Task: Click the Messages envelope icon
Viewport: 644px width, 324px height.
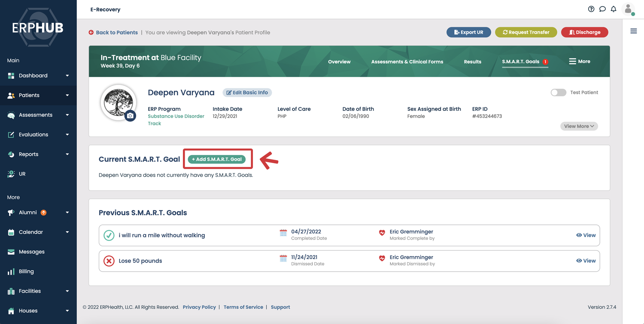Action: [11, 252]
